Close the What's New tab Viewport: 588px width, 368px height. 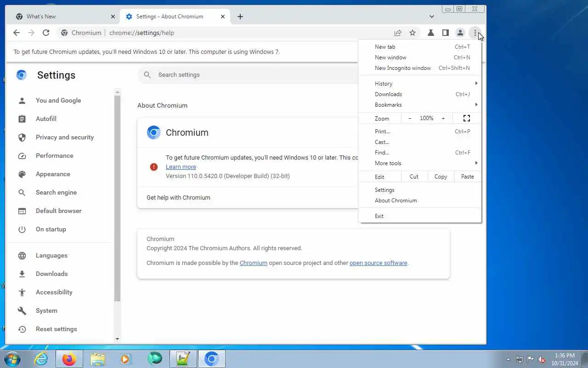coord(113,17)
